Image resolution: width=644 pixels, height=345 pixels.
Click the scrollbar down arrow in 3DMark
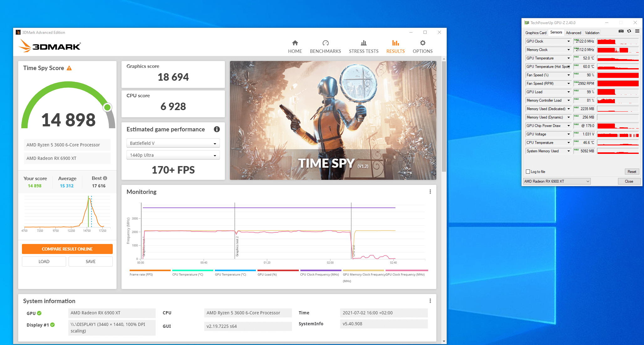point(444,341)
